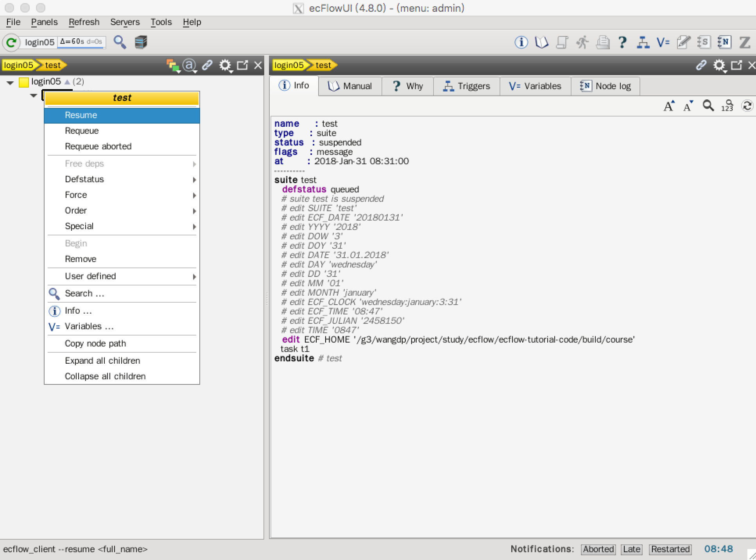Toggle the link icon in the tree panel header

(x=207, y=65)
